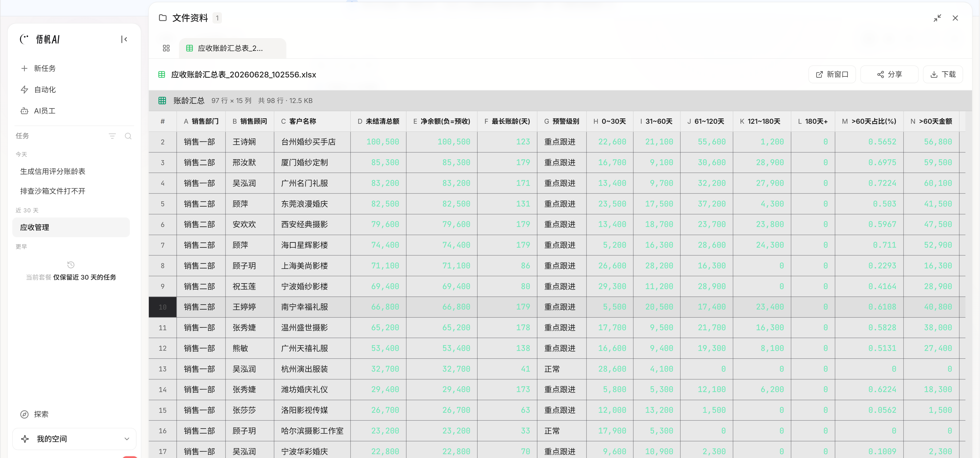This screenshot has height=458, width=980.
Task: Click column header H 0~30天
Action: click(x=610, y=121)
